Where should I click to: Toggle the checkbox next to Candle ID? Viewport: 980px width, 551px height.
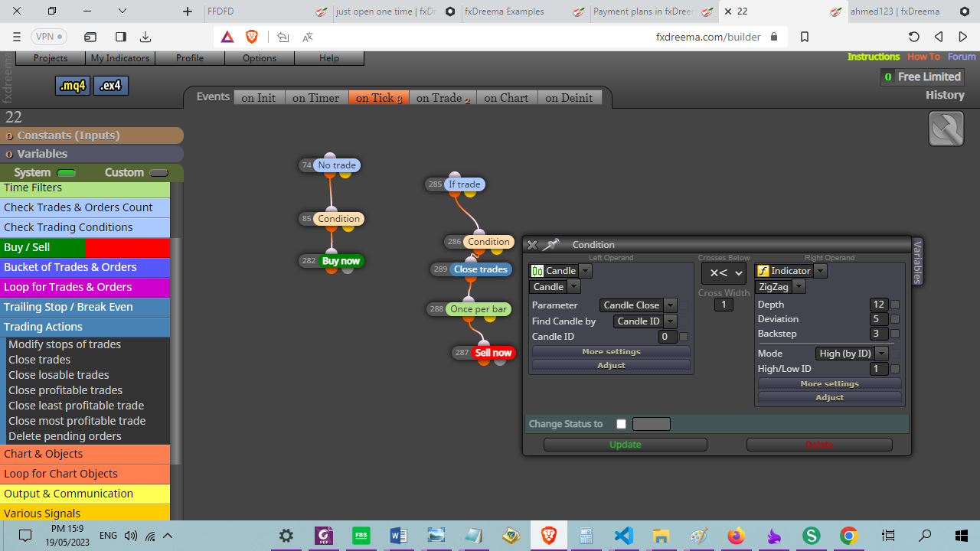pyautogui.click(x=684, y=337)
